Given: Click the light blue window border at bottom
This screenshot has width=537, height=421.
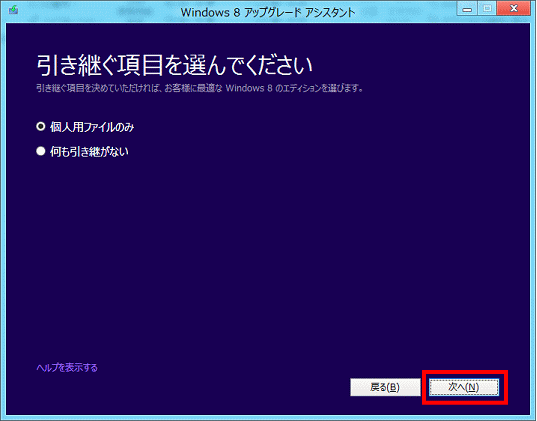Looking at the screenshot, I should pos(268,418).
